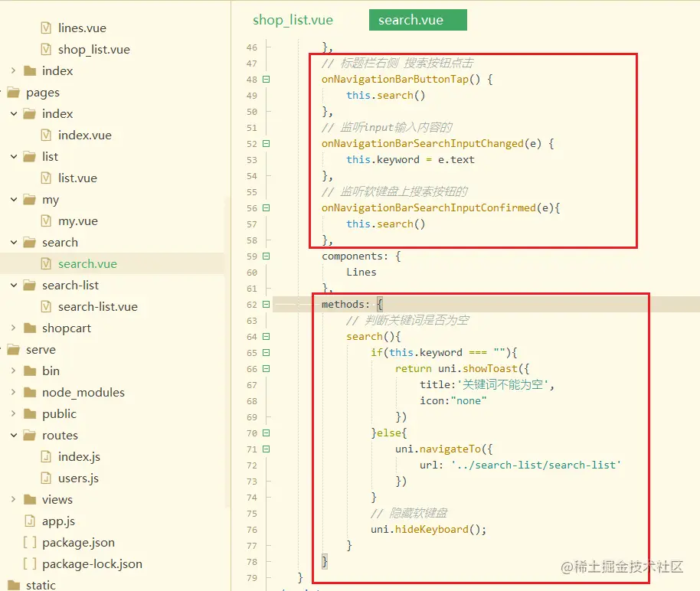The width and height of the screenshot is (700, 591).
Task: Click the Vue file icon beside lines.vue
Action: (46, 28)
